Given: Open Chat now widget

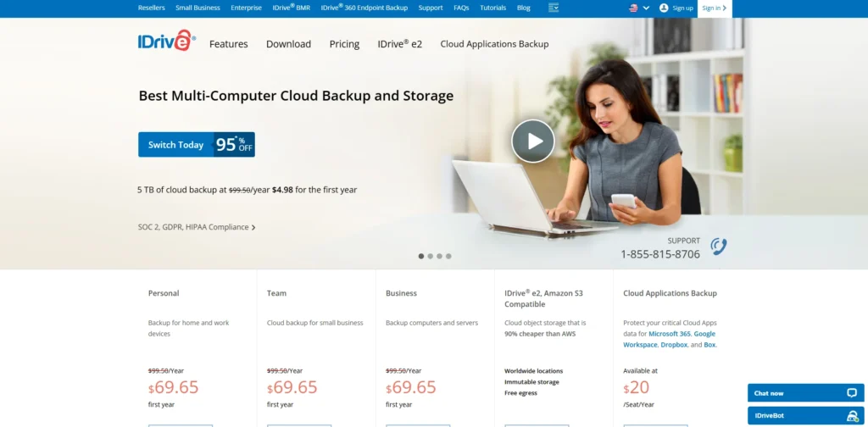Looking at the screenshot, I should click(805, 393).
